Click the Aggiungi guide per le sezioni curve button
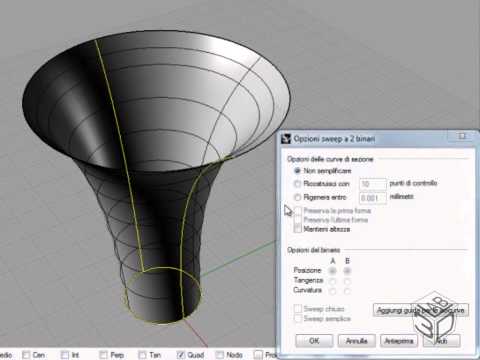The height and width of the screenshot is (360, 480). click(x=421, y=310)
